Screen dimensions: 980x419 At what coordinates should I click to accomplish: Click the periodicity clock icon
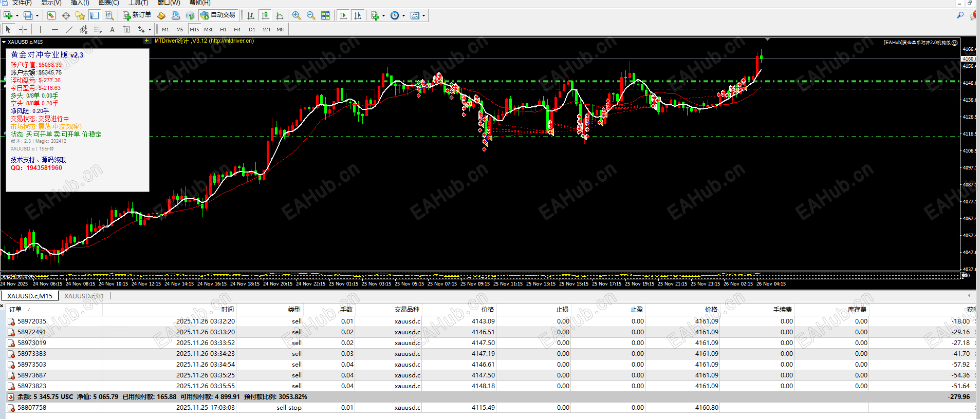tap(395, 15)
